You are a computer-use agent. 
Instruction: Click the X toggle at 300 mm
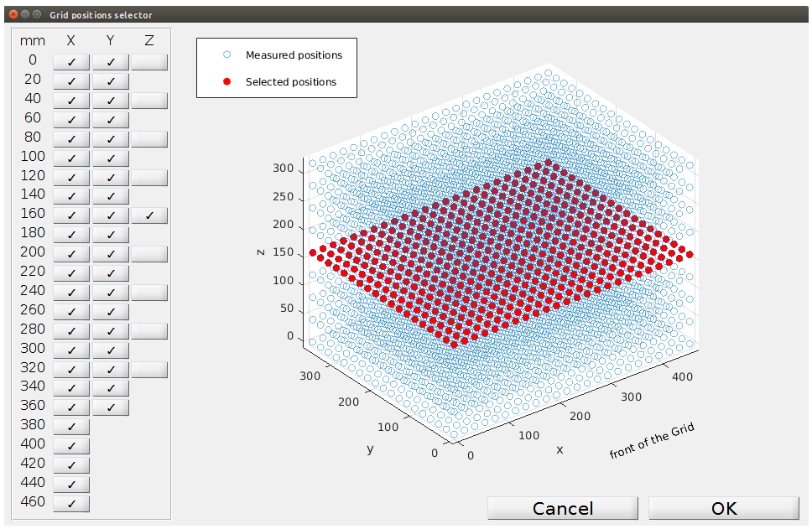pos(71,350)
